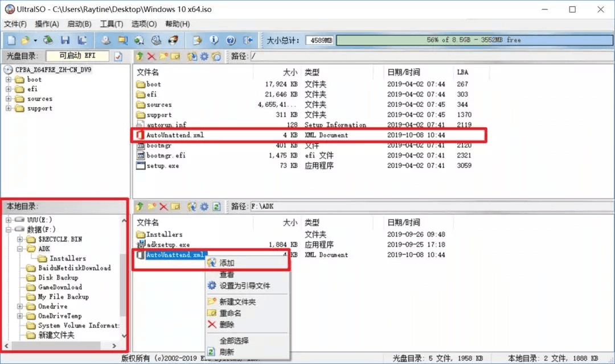Click the ADK folder in the local directory tree
Image resolution: width=615 pixels, height=364 pixels.
(44, 249)
